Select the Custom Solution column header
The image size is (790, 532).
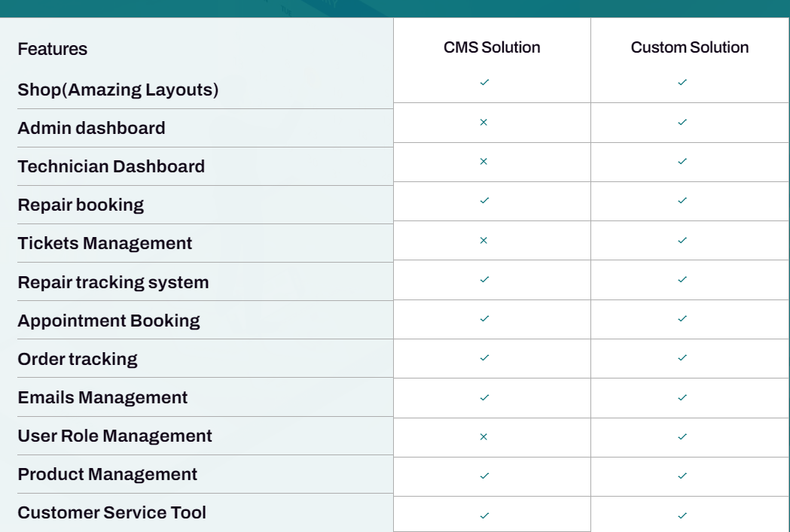690,47
